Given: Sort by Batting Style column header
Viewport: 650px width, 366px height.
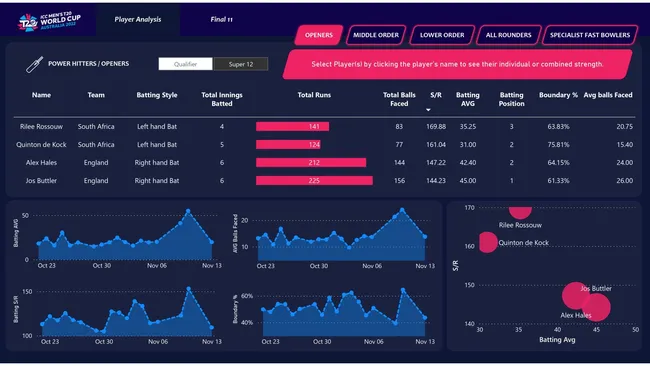Looking at the screenshot, I should pyautogui.click(x=157, y=95).
